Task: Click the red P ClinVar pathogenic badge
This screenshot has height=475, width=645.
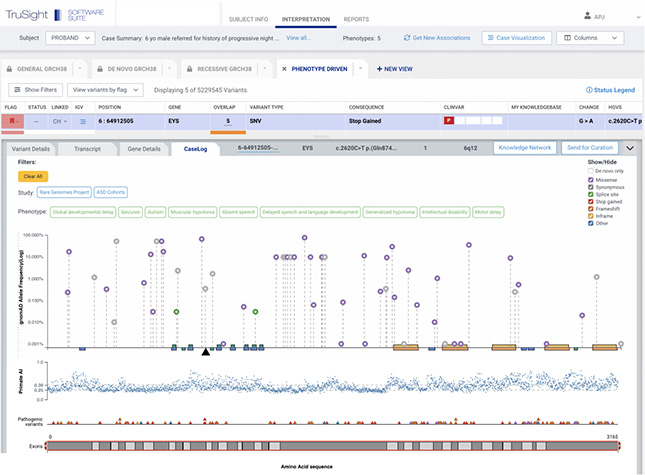Action: pos(451,120)
